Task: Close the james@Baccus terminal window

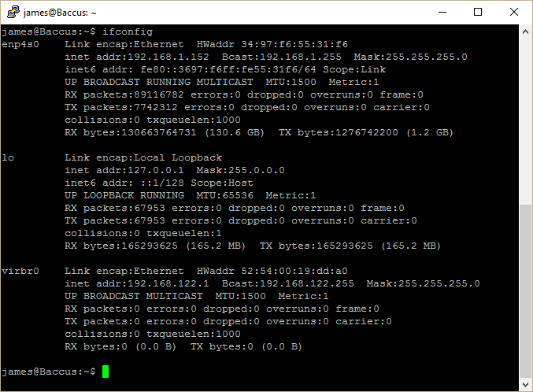Action: pyautogui.click(x=514, y=13)
